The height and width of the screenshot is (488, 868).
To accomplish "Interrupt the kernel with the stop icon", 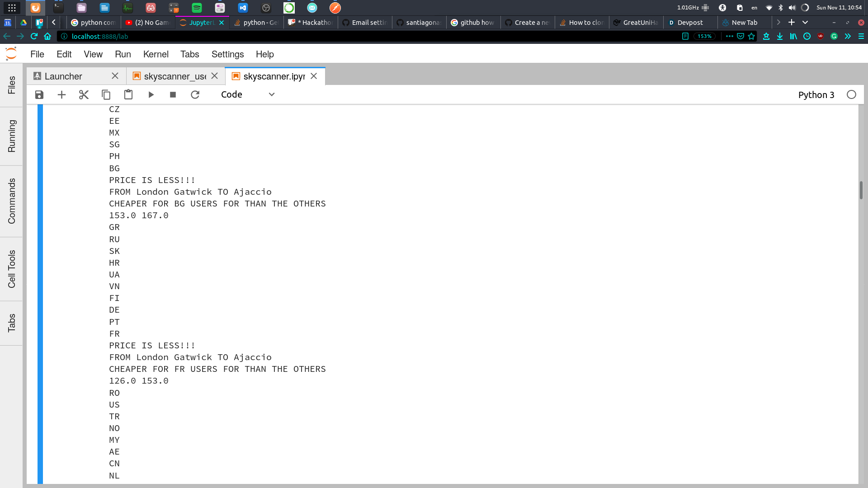I will coord(173,95).
